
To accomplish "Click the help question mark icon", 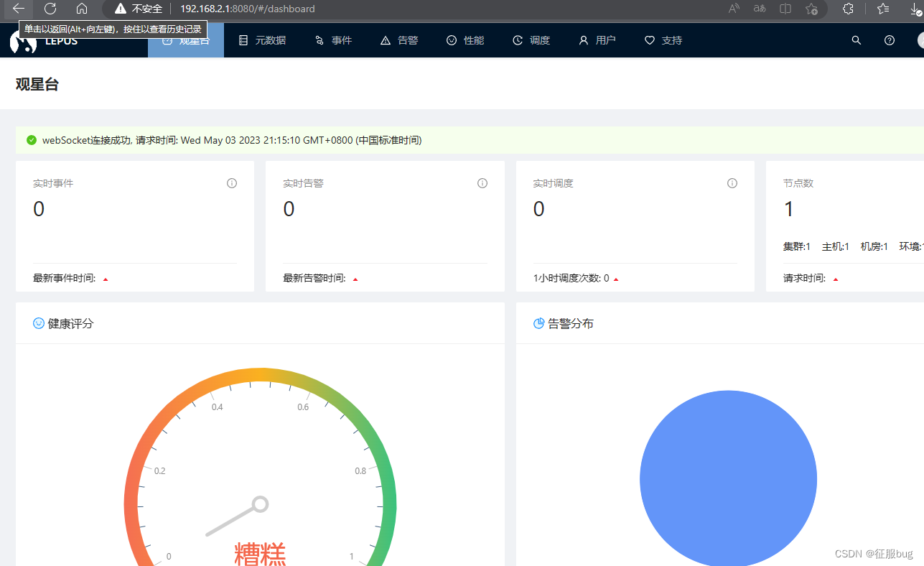I will pyautogui.click(x=890, y=40).
